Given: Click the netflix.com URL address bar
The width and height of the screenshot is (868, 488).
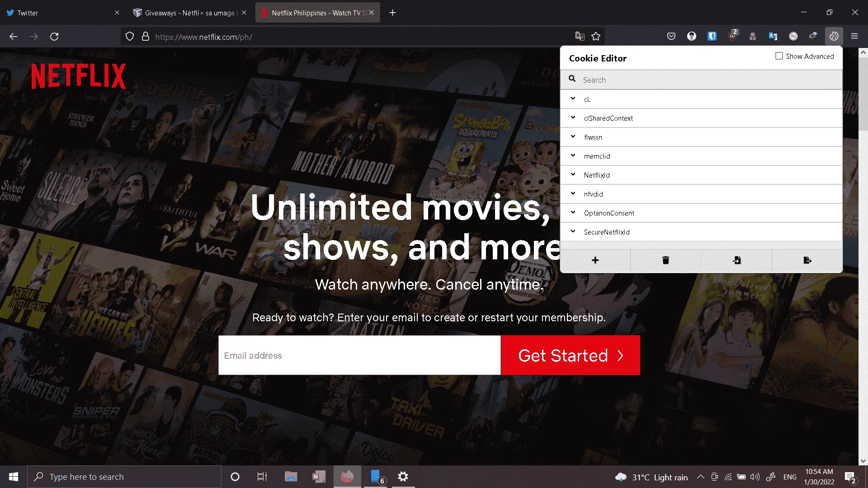Looking at the screenshot, I should coord(362,37).
